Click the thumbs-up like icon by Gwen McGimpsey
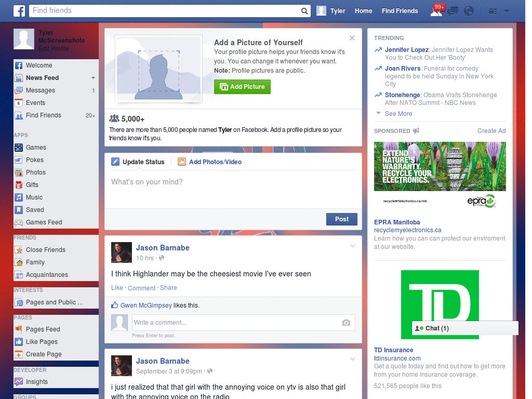The height and width of the screenshot is (399, 532). pos(115,305)
